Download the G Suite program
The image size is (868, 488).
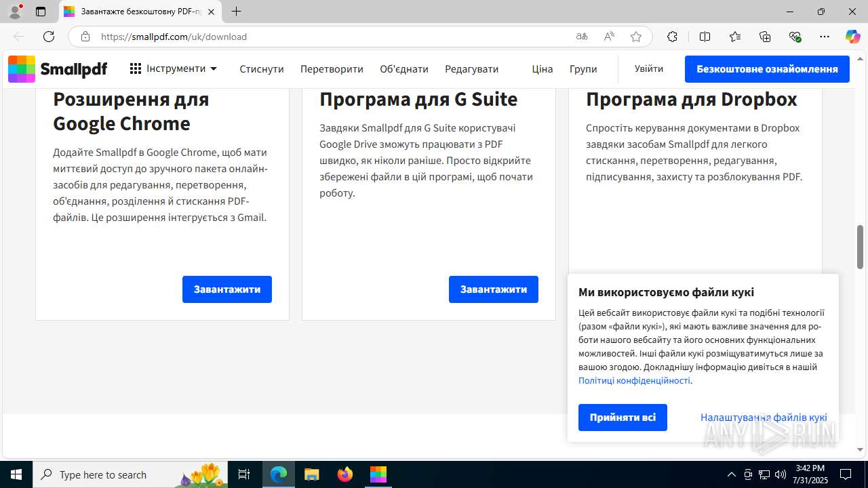(494, 289)
